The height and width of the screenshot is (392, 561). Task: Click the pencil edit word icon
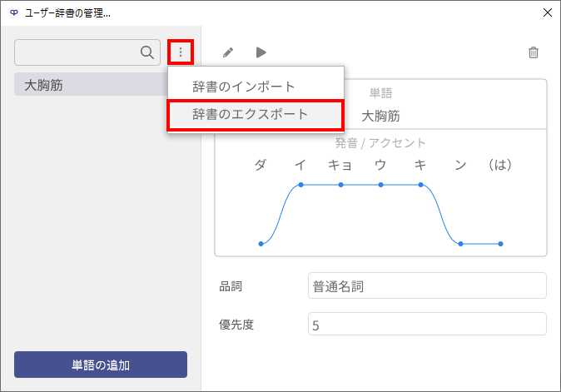tap(228, 52)
